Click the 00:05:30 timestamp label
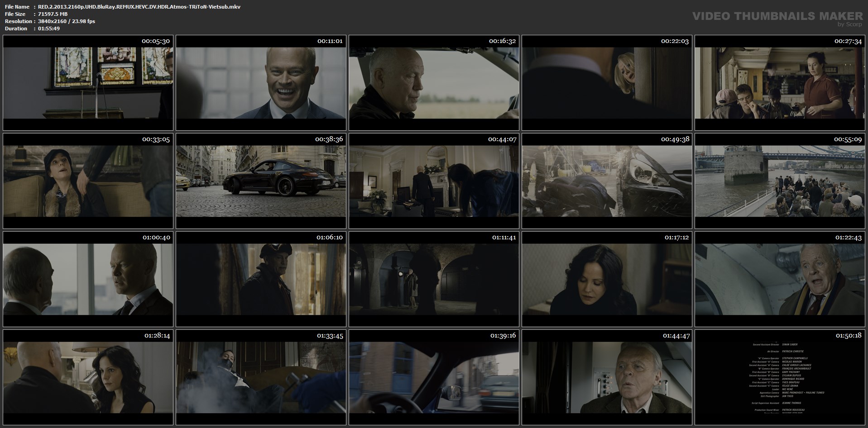Image resolution: width=868 pixels, height=428 pixels. click(156, 41)
